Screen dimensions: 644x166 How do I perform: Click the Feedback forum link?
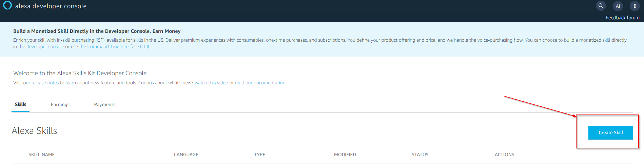(622, 18)
